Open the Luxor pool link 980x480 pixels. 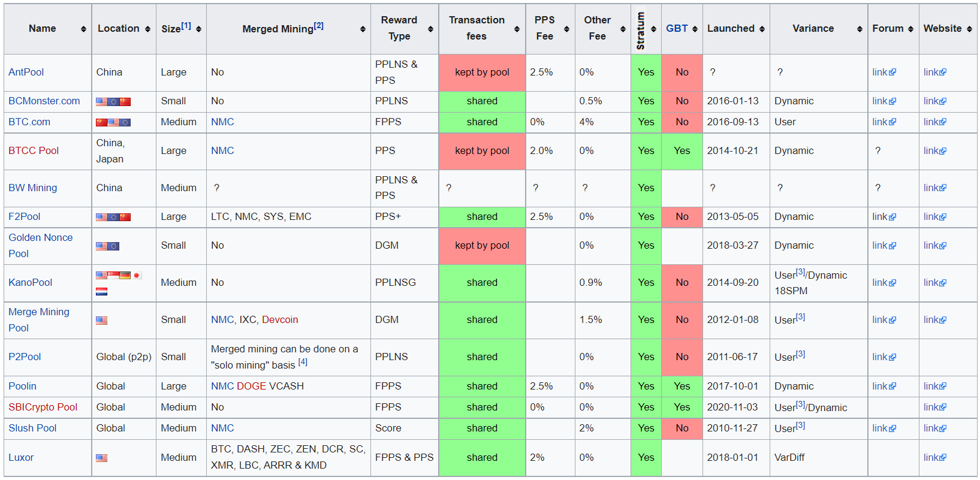click(x=21, y=457)
